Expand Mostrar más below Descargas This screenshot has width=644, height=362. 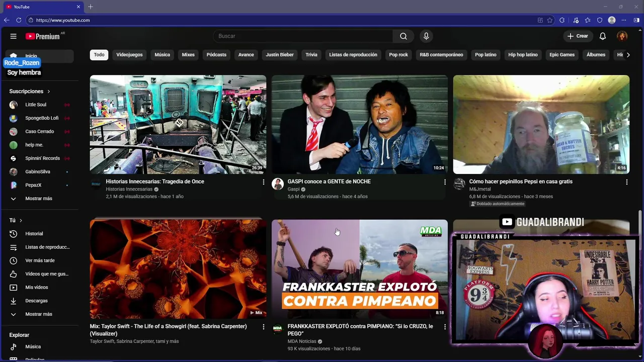click(x=39, y=314)
